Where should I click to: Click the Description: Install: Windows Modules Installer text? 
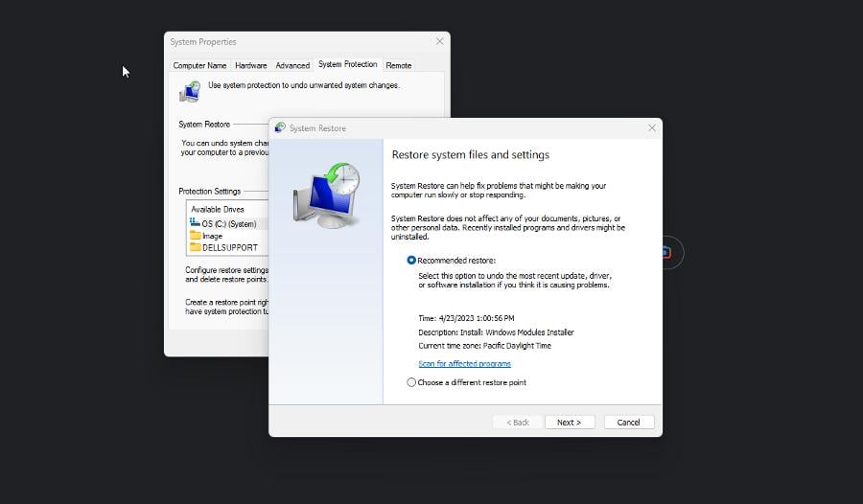496,332
